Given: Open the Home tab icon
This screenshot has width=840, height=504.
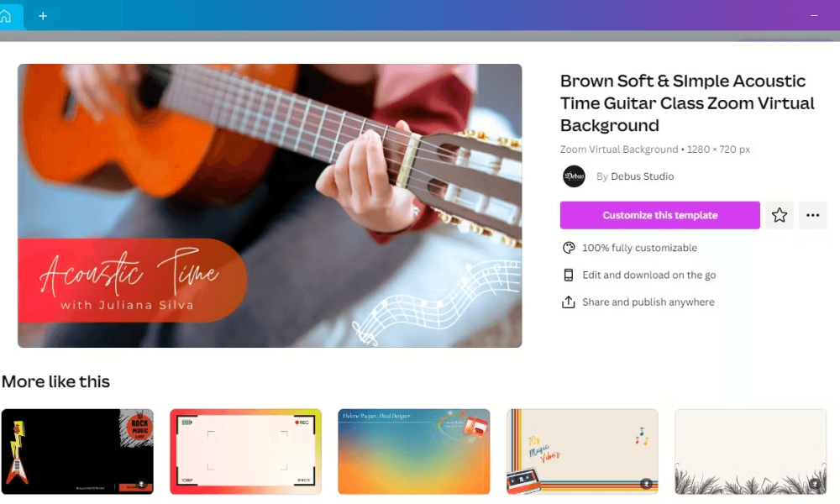Looking at the screenshot, I should click(5, 16).
